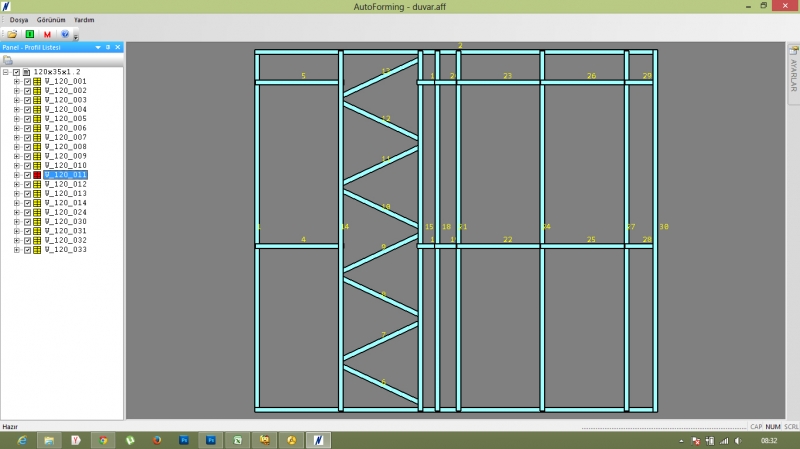Click the yellow grid icon of V_120_007
The height and width of the screenshot is (449, 800).
point(37,138)
